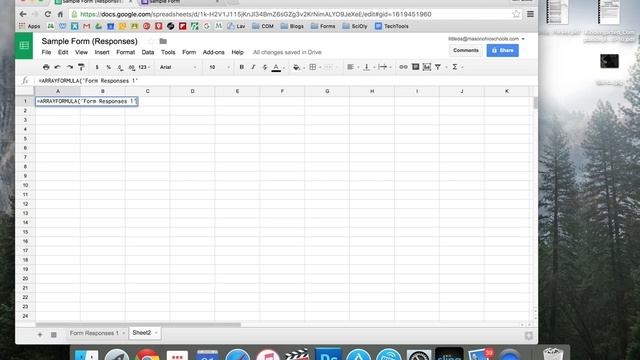Open the font size 10 dropdown
Viewport: 640px width, 360px height.
pos(219,67)
